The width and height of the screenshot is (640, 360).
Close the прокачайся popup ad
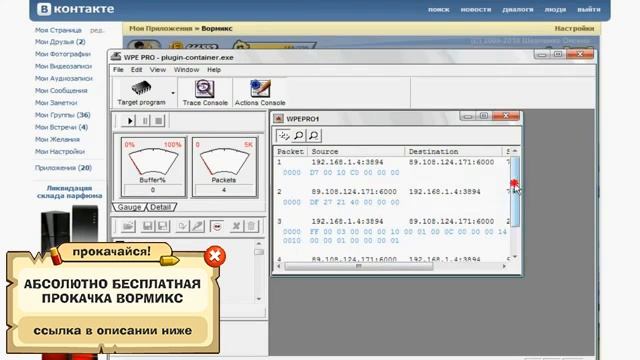[x=215, y=256]
